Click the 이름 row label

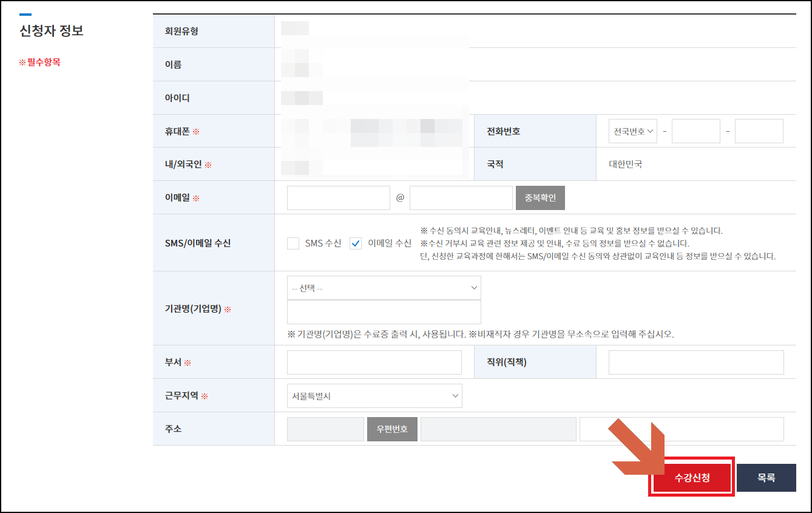point(173,64)
